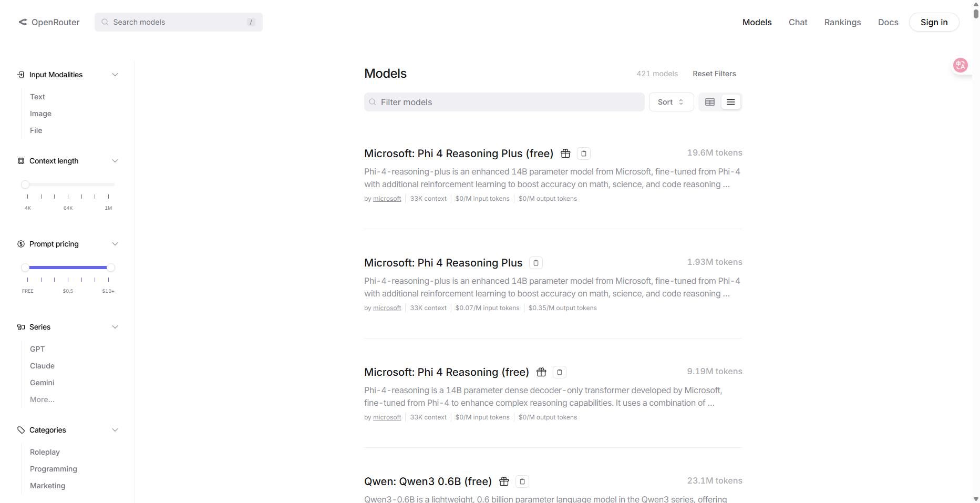The width and height of the screenshot is (980, 503).
Task: Click the Context length chip icon
Action: coord(21,161)
